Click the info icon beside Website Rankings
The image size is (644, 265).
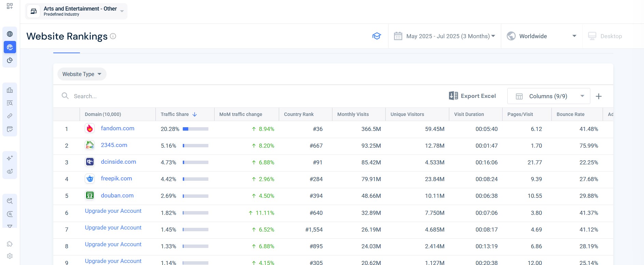(113, 36)
